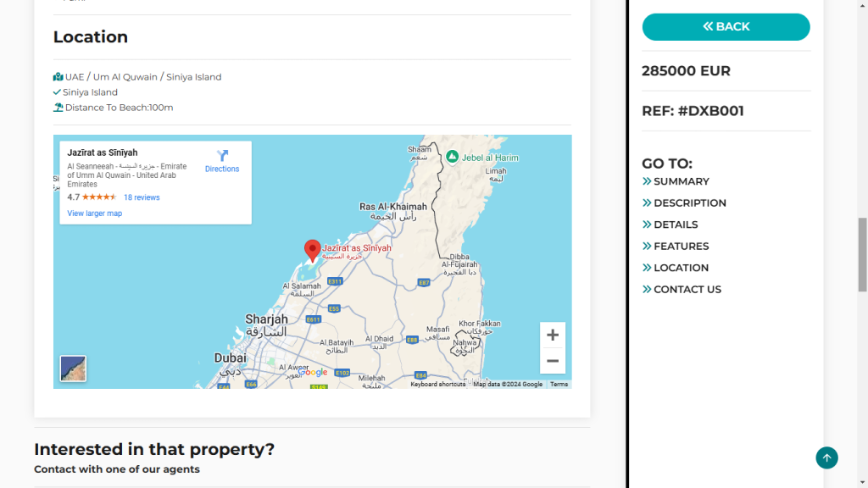Click the Google logo on map
This screenshot has width=868, height=488.
pyautogui.click(x=312, y=372)
